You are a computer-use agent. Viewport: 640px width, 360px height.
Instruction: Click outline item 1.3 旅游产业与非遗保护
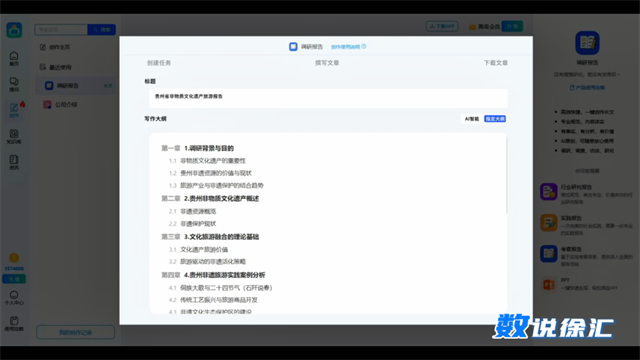click(x=216, y=186)
